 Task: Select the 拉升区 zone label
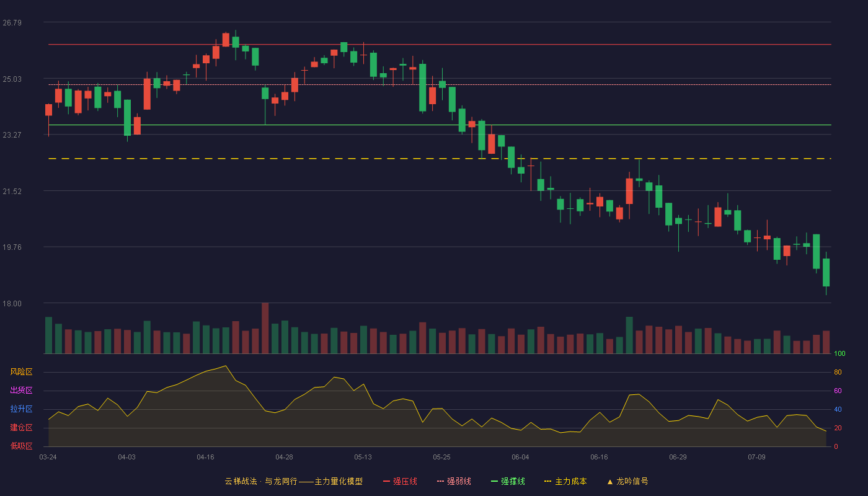21,409
